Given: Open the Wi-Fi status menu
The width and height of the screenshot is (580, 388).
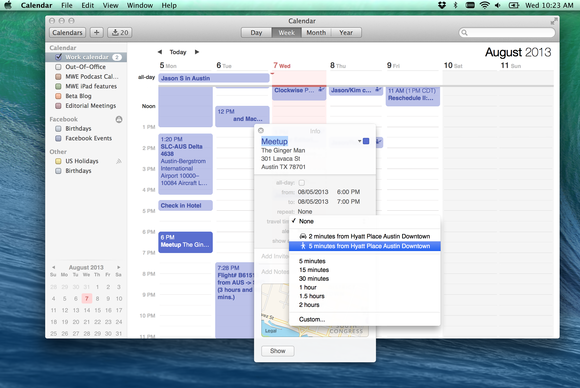Looking at the screenshot, I should 484,5.
